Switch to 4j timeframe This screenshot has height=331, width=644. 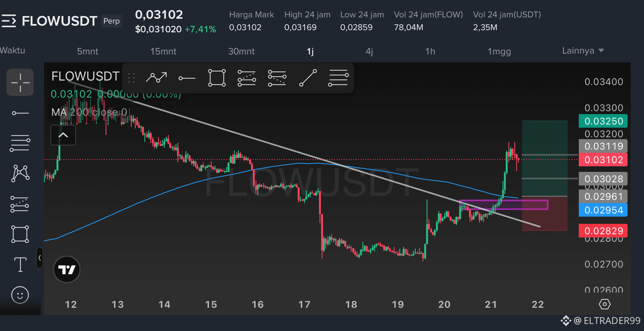(369, 51)
